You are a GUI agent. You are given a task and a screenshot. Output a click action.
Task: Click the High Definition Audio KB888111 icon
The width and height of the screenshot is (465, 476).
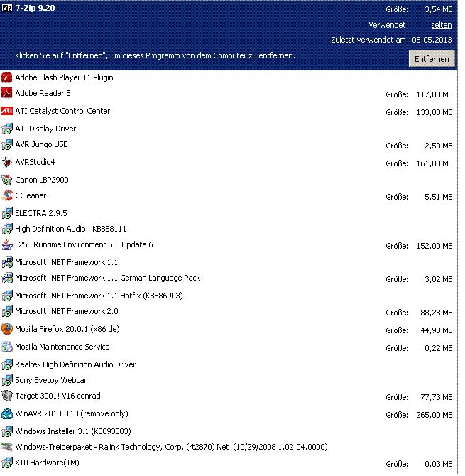(6, 229)
